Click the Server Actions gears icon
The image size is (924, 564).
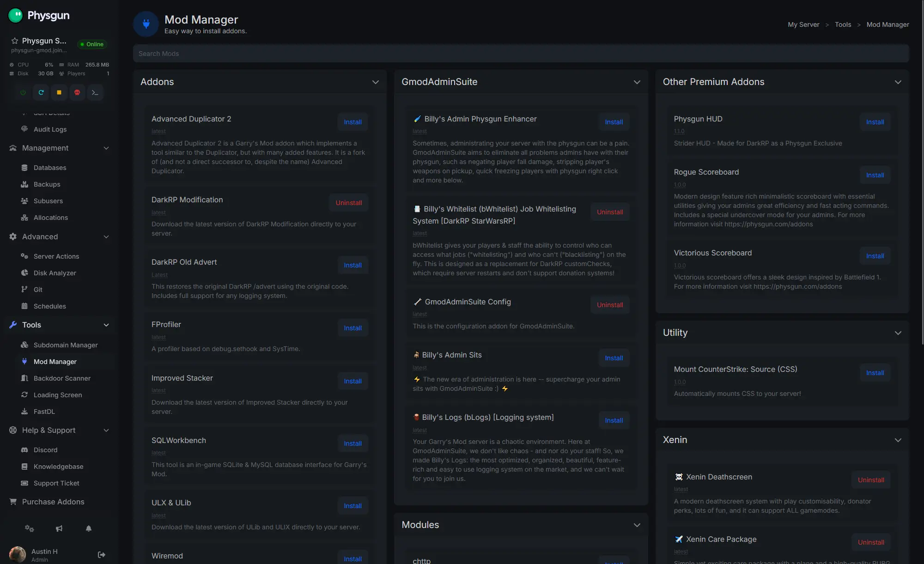coord(24,256)
